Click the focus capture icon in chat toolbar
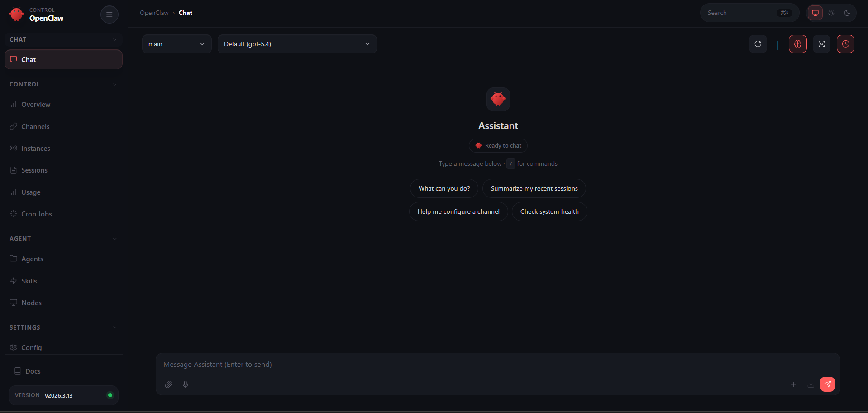Image resolution: width=868 pixels, height=413 pixels. pos(821,44)
